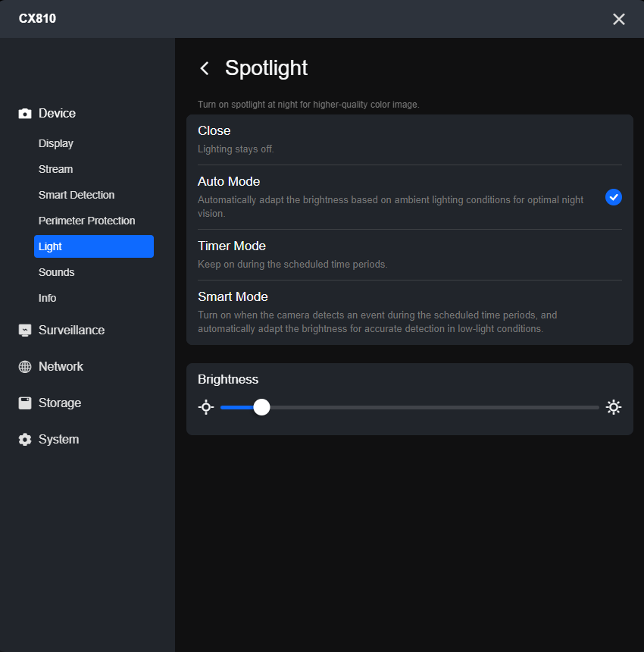
Task: Select the Close lighting option
Action: point(410,139)
